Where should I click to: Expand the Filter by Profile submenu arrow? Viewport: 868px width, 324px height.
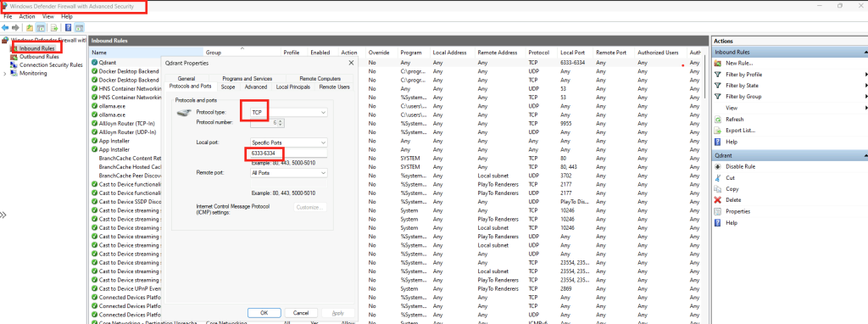pos(865,75)
